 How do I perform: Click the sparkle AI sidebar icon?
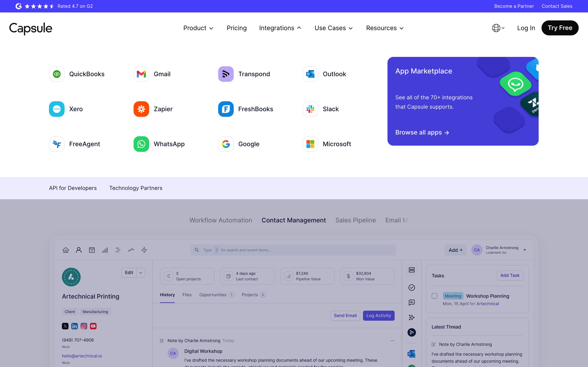pyautogui.click(x=412, y=318)
